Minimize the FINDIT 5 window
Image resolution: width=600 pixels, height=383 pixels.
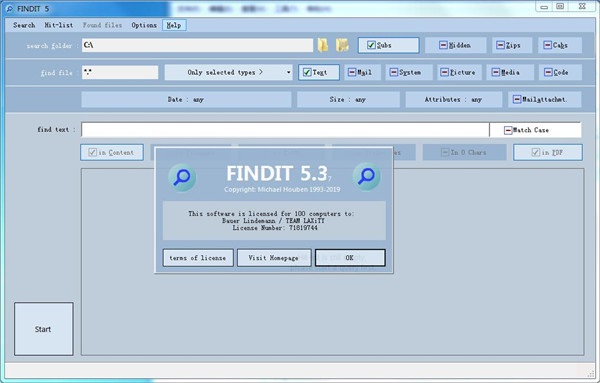(544, 7)
